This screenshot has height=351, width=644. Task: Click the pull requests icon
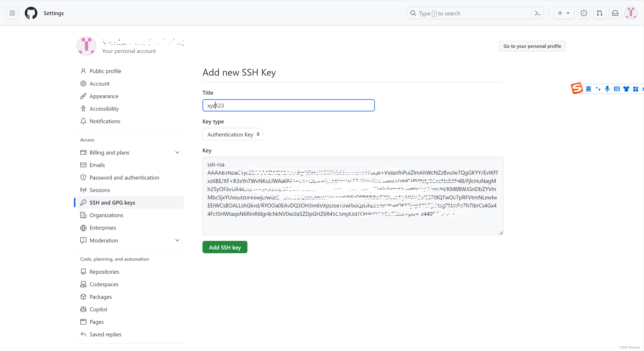pyautogui.click(x=599, y=13)
